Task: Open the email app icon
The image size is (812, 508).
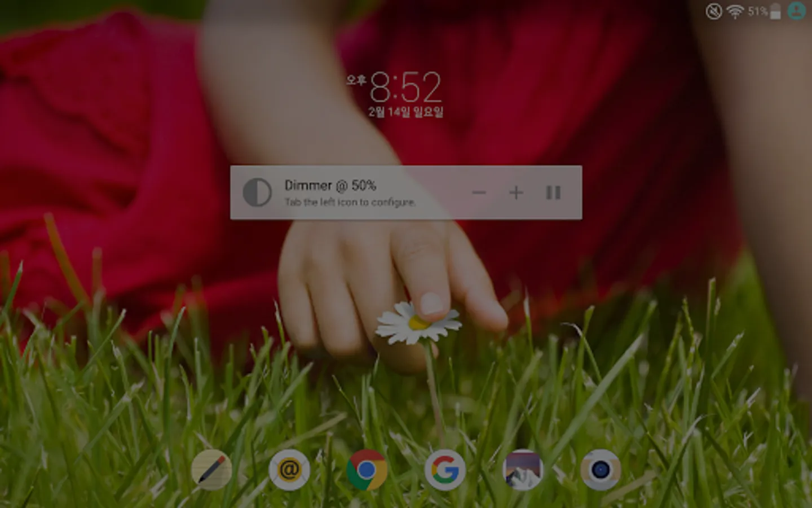Action: click(289, 470)
